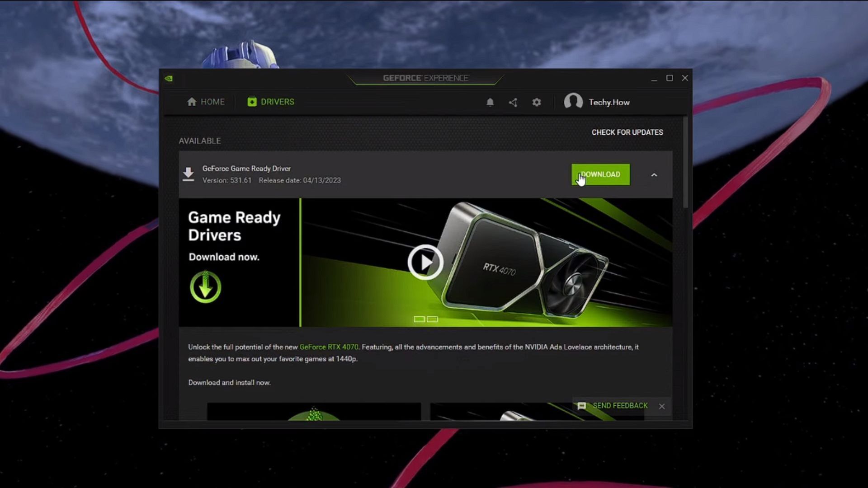Click the Techy.How username

click(609, 103)
